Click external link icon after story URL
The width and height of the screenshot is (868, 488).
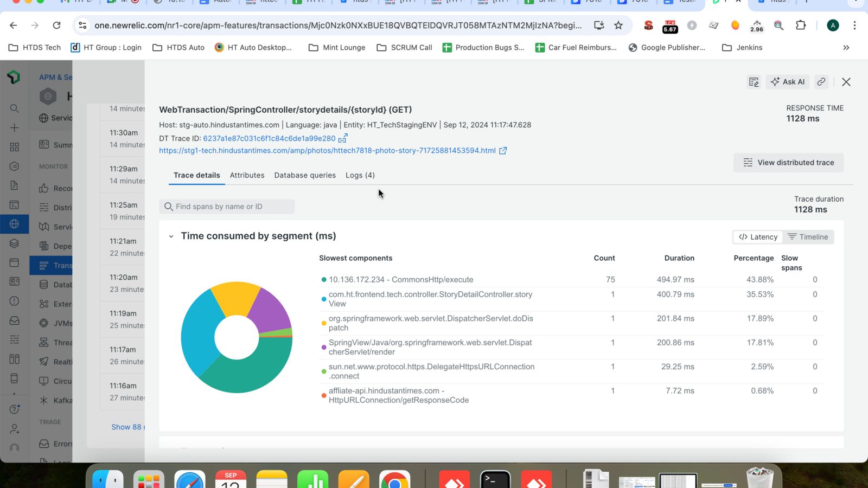[503, 151]
